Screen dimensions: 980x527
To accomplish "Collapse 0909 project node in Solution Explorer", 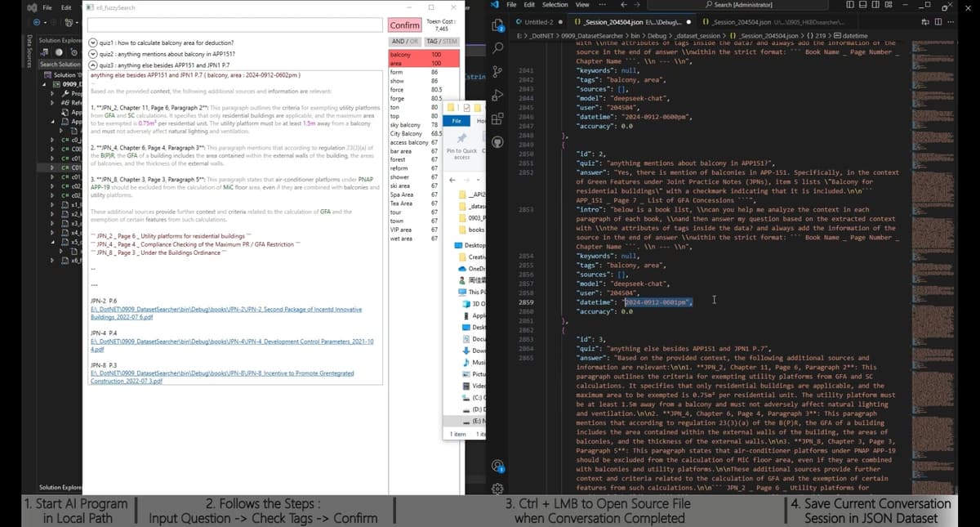I will pyautogui.click(x=46, y=84).
